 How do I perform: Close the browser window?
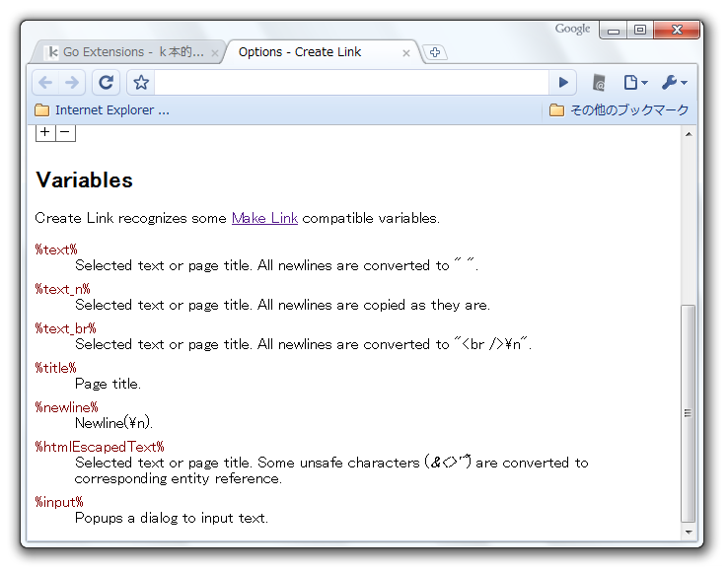click(x=677, y=31)
